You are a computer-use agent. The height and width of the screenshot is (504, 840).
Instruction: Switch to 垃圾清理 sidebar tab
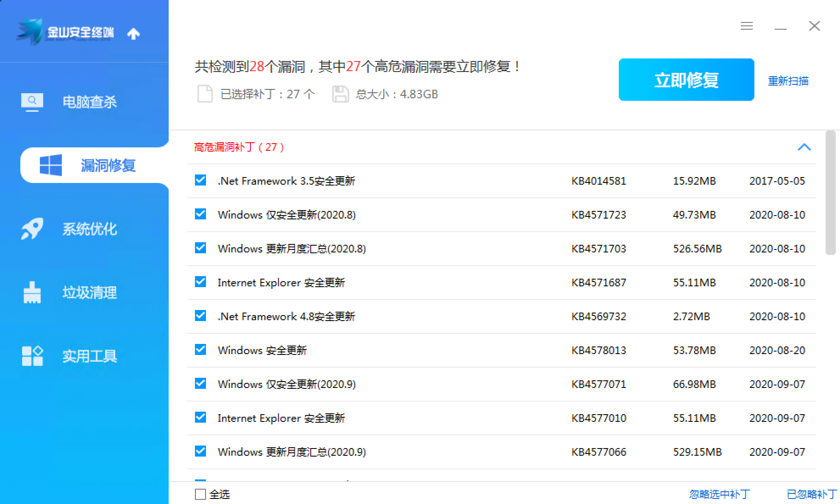89,293
